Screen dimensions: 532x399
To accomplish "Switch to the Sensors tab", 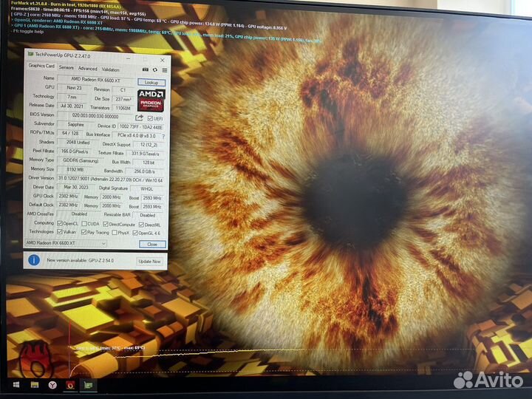I will coord(66,67).
